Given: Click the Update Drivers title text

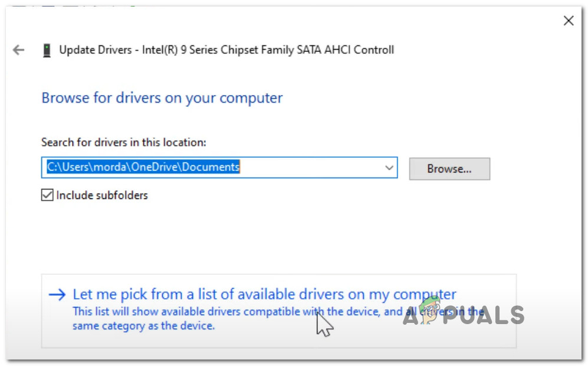Looking at the screenshot, I should point(226,50).
